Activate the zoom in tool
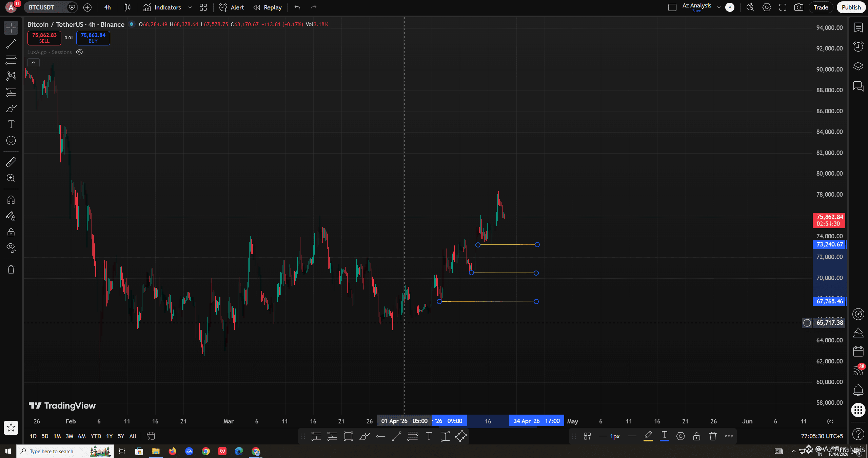868x458 pixels. coord(11,178)
